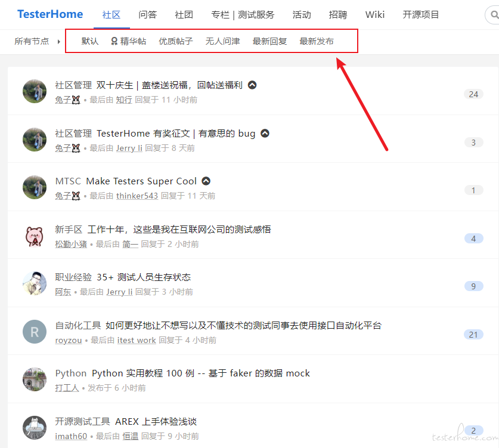This screenshot has width=499, height=448.
Task: Select the 优质帖子 filter
Action: [176, 41]
